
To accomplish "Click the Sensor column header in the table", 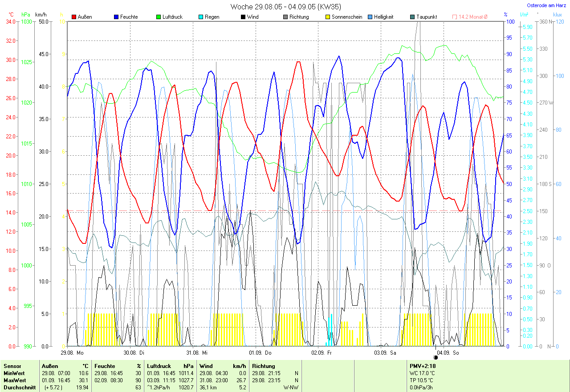I will (12, 366).
